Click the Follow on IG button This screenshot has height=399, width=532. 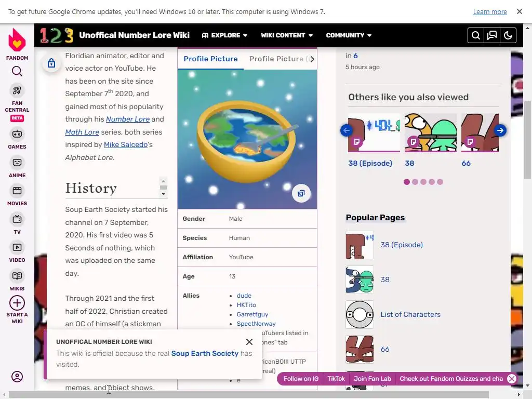point(301,379)
